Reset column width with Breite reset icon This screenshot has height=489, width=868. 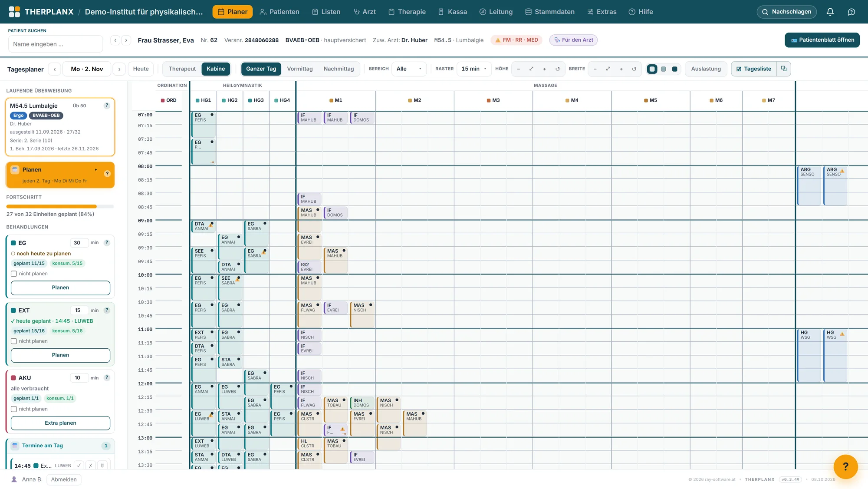[x=634, y=69]
